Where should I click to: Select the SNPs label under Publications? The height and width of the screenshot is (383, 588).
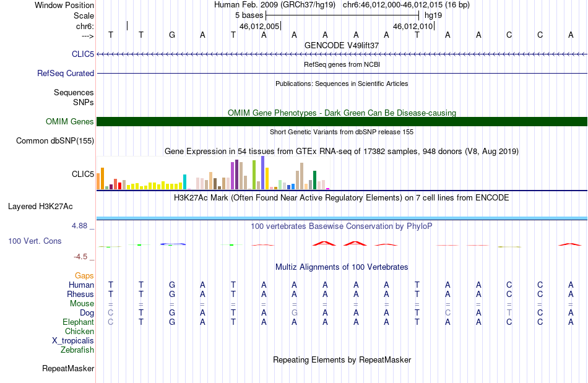click(84, 102)
